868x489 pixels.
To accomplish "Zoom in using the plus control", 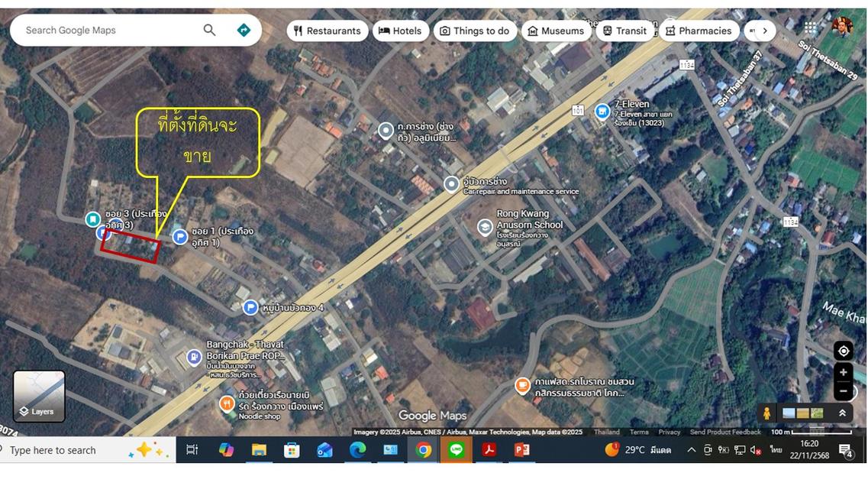I will coord(843,372).
